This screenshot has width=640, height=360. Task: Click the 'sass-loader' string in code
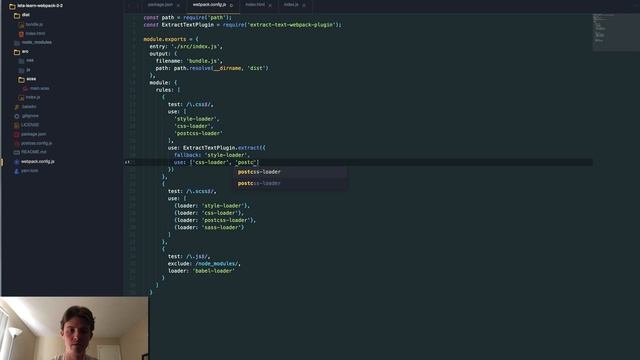(222, 228)
